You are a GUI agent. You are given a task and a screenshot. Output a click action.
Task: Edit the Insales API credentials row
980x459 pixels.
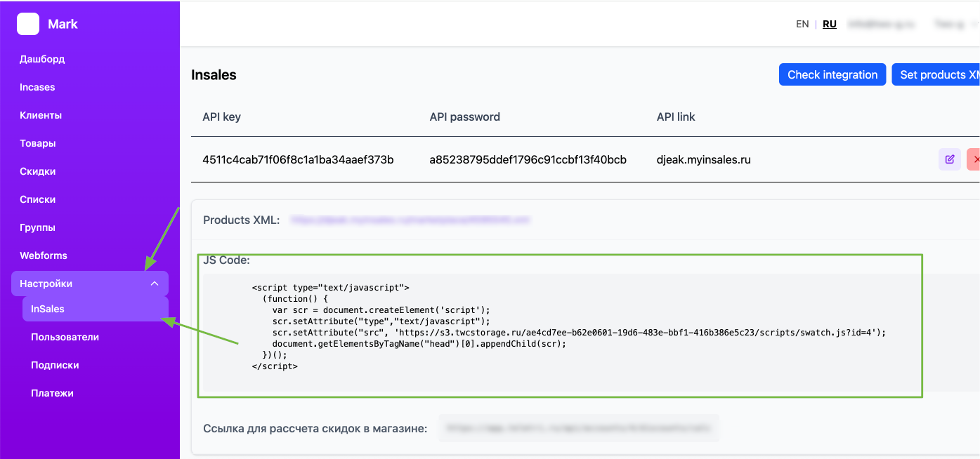coord(949,159)
